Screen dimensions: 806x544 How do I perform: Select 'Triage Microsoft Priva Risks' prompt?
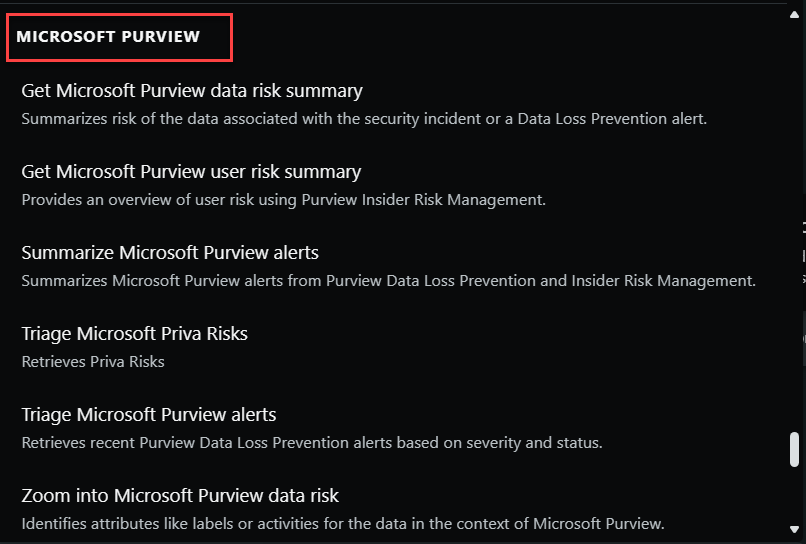coord(135,334)
